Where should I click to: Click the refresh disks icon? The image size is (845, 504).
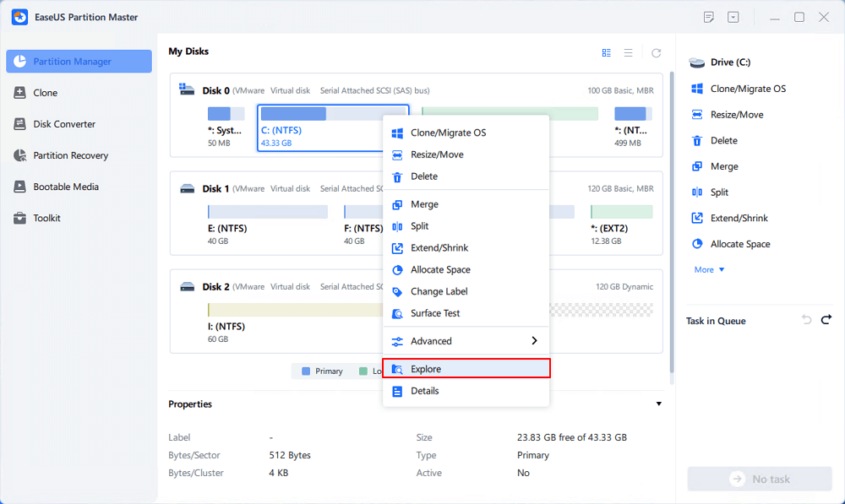(x=656, y=52)
